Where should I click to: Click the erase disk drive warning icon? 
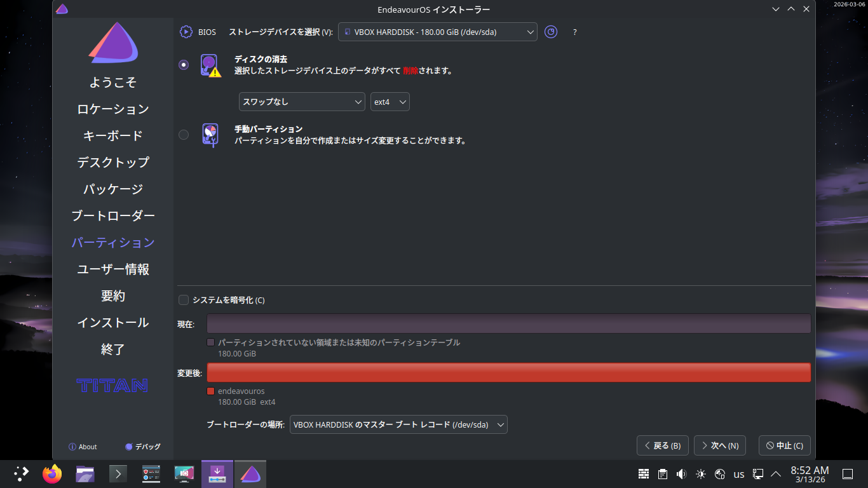coord(210,65)
